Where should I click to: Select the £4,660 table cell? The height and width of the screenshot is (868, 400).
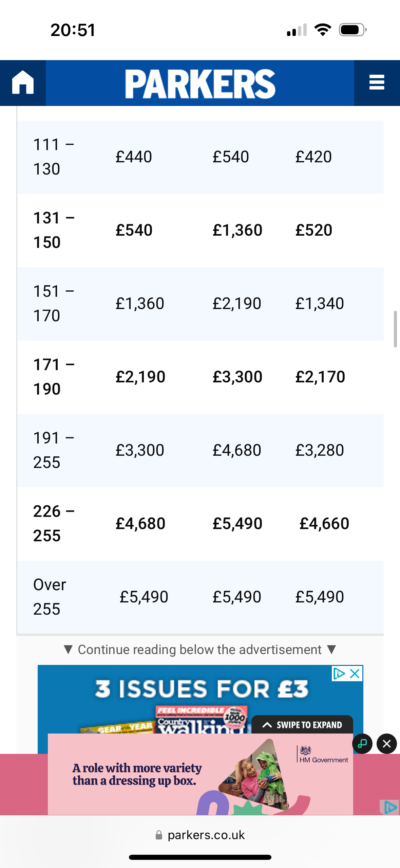(324, 524)
